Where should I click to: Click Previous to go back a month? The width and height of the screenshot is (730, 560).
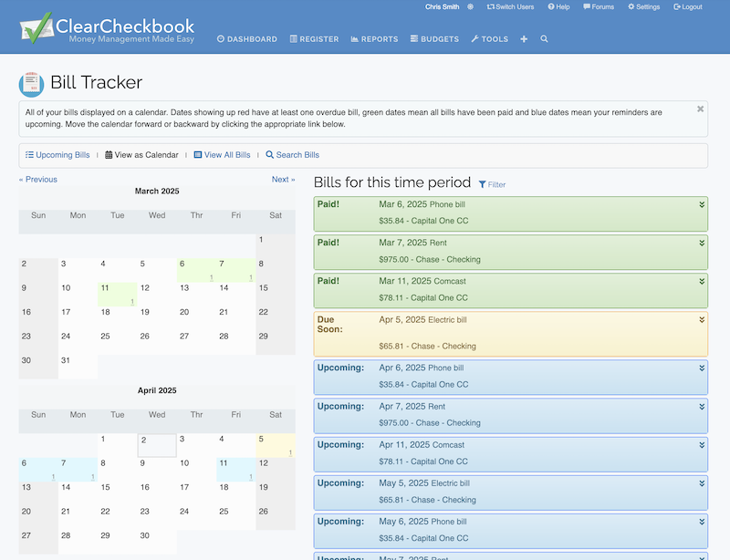37,179
